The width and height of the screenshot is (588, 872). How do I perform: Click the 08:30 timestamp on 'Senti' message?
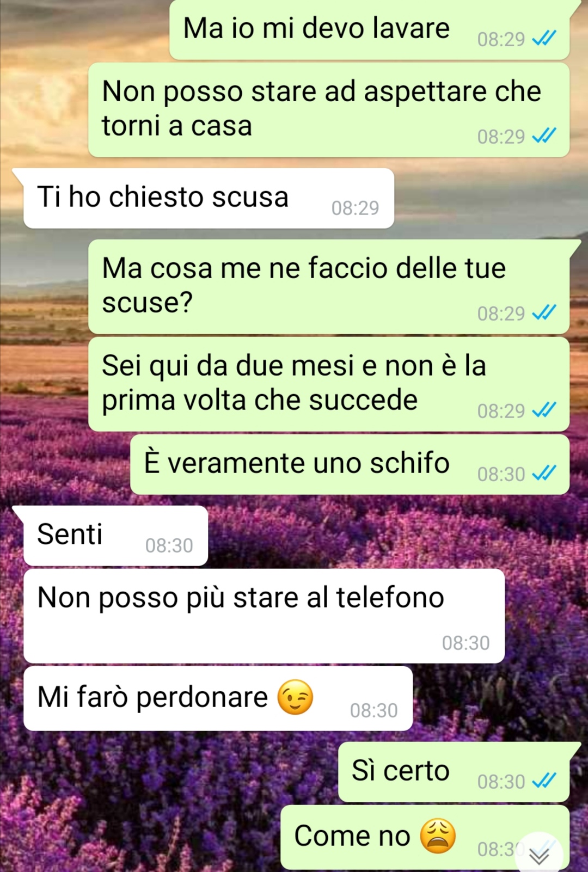pyautogui.click(x=169, y=545)
